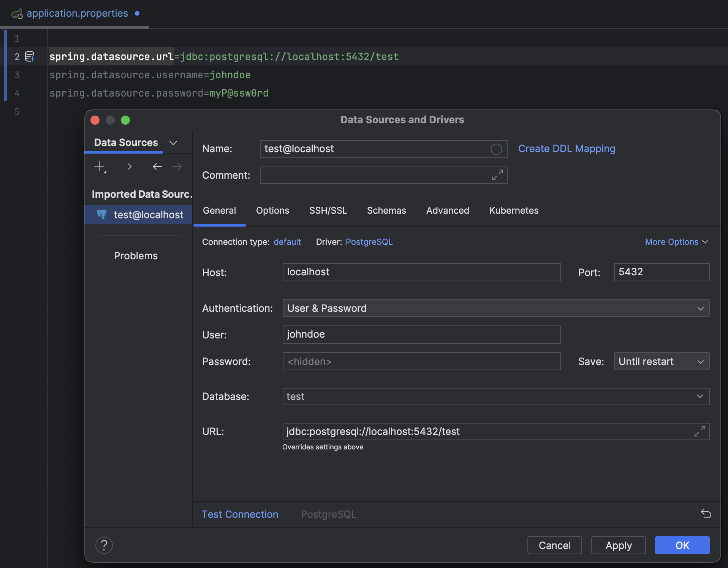This screenshot has height=568, width=728.
Task: Click Test Connection
Action: tap(240, 514)
